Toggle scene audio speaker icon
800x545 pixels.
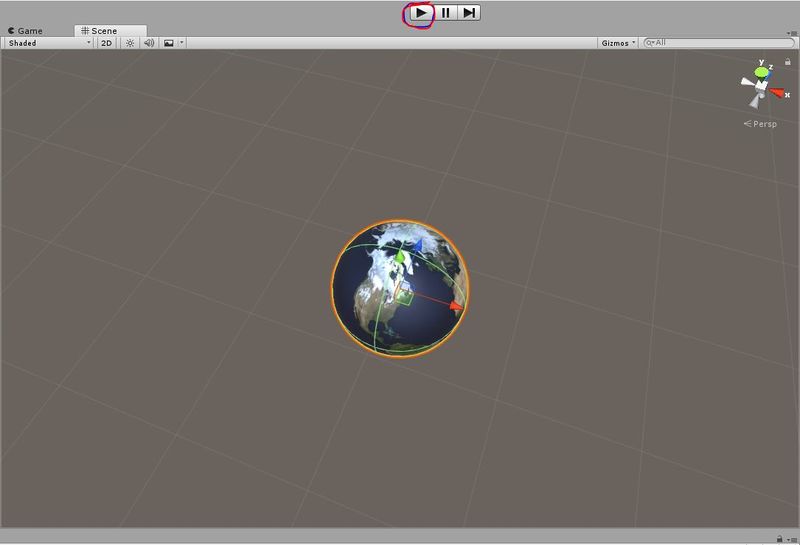pos(149,43)
